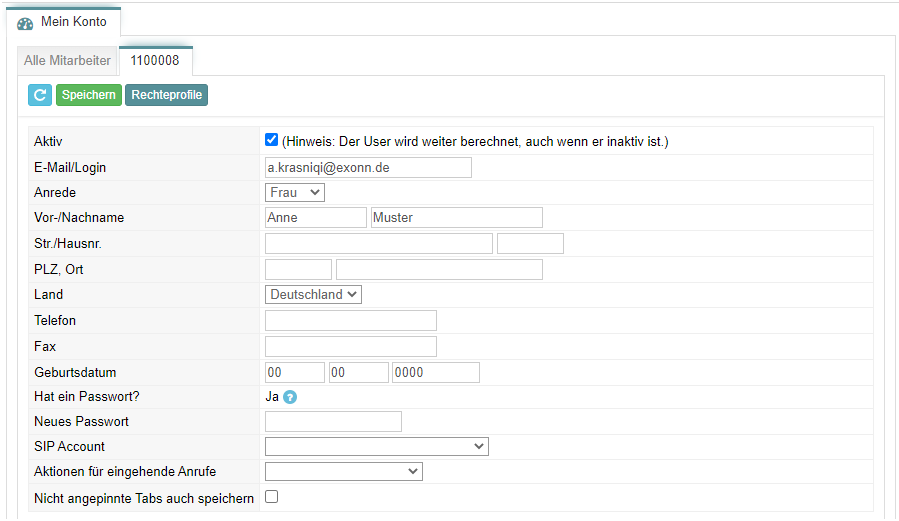Click the blue refresh icon button
899x521 pixels.
pyautogui.click(x=40, y=95)
